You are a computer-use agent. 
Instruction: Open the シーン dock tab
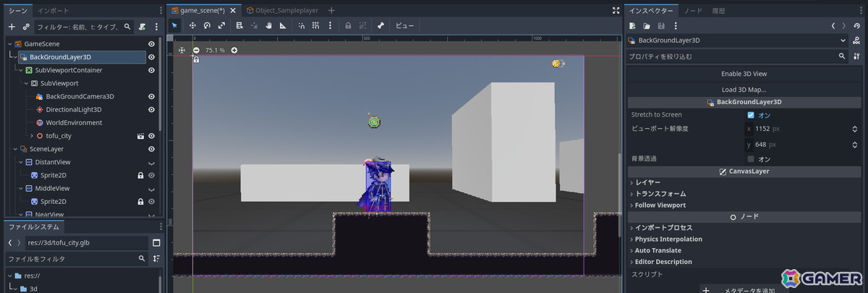(x=17, y=11)
